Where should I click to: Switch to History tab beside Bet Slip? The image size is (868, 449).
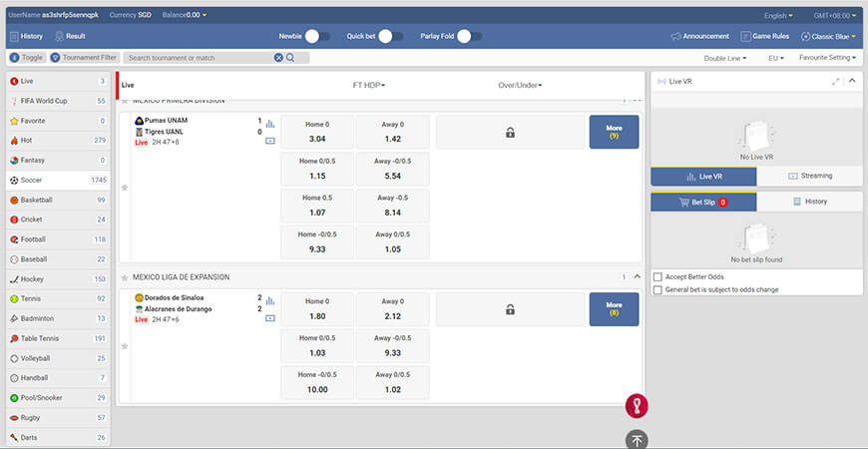click(x=809, y=203)
